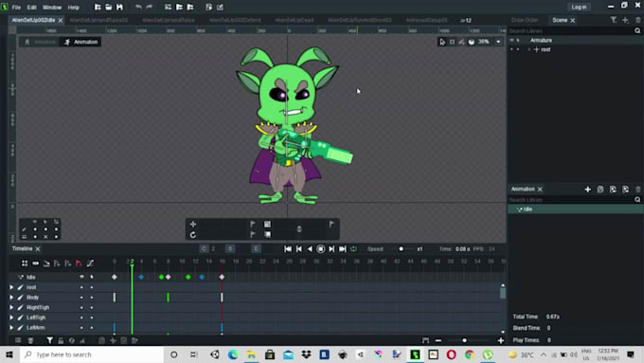Expand the LeftArm timeline layer

point(11,328)
